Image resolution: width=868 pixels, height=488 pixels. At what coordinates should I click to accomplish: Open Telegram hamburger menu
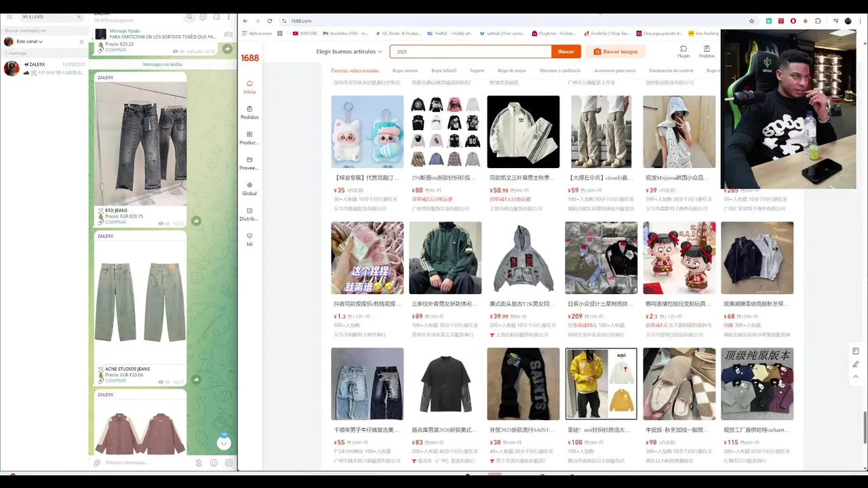tap(9, 16)
